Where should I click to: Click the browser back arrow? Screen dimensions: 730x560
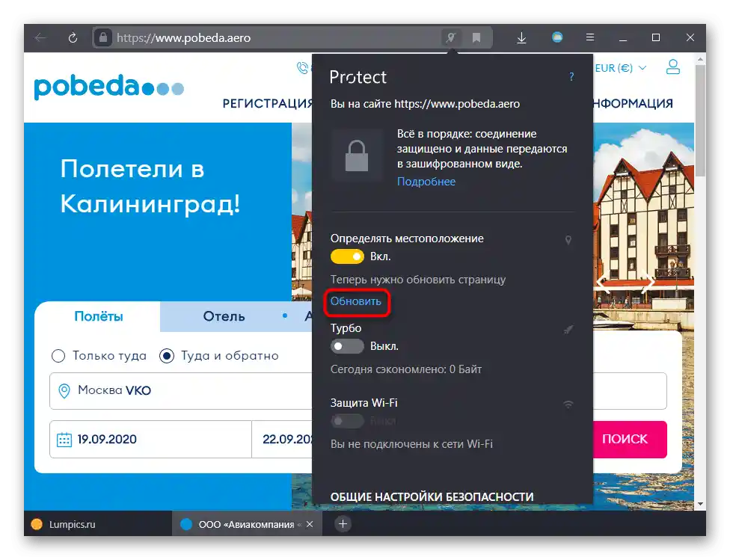point(40,37)
